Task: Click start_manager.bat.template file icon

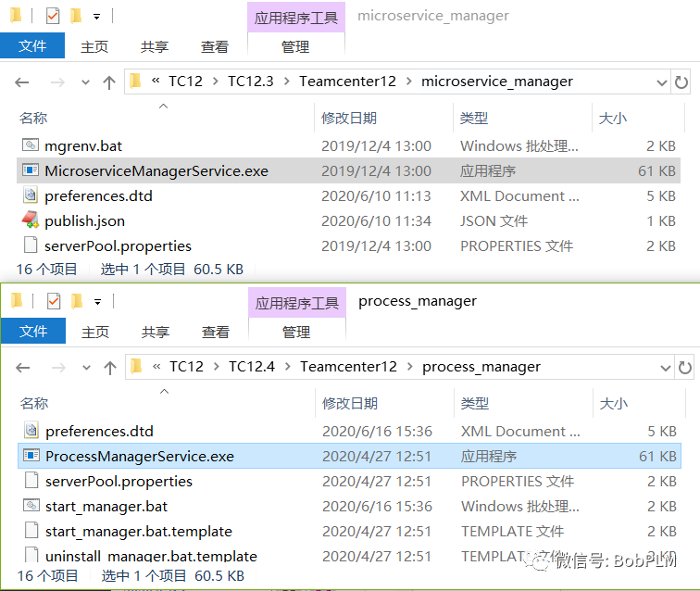Action: tap(31, 530)
